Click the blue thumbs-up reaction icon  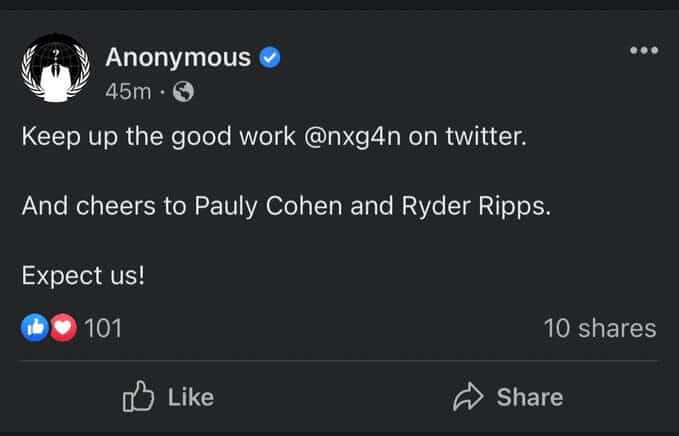[35, 327]
